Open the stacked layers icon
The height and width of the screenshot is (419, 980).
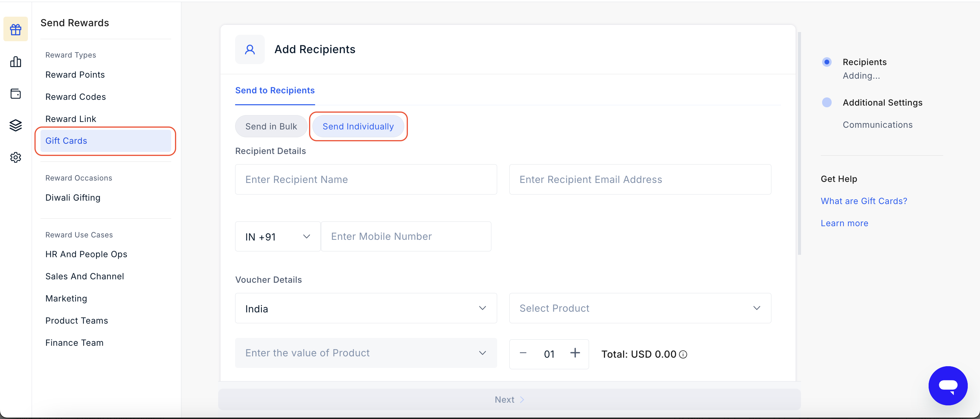tap(16, 125)
